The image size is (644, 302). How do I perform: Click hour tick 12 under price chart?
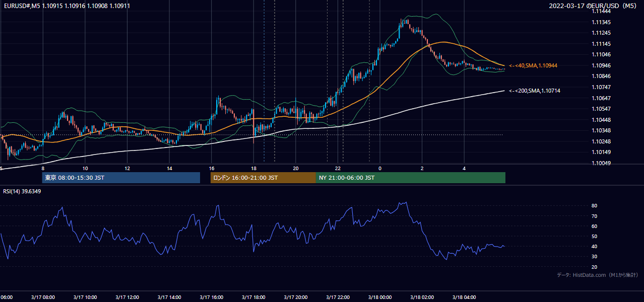coord(127,169)
